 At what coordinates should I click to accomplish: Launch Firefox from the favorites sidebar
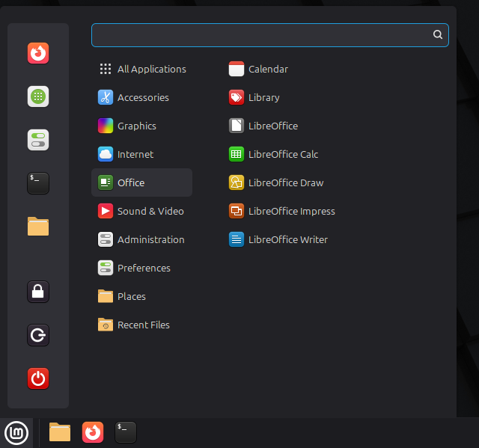point(38,53)
